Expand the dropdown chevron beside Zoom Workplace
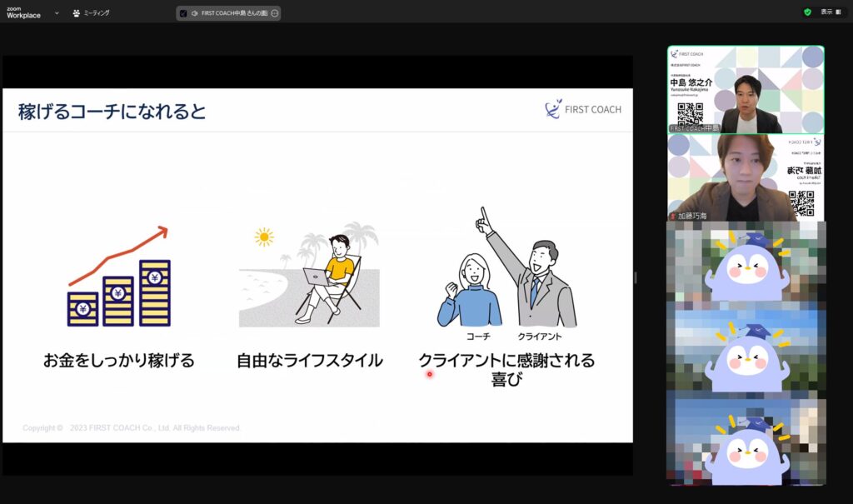 [57, 13]
